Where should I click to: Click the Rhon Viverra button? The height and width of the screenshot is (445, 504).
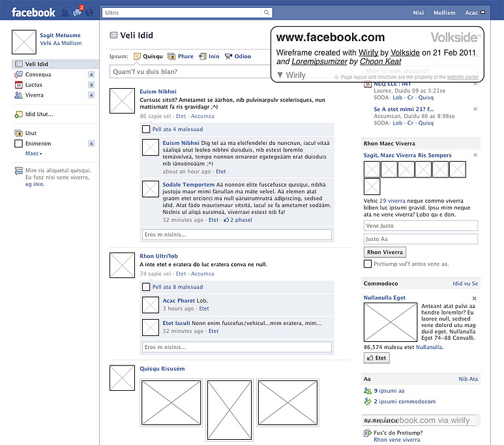point(385,253)
